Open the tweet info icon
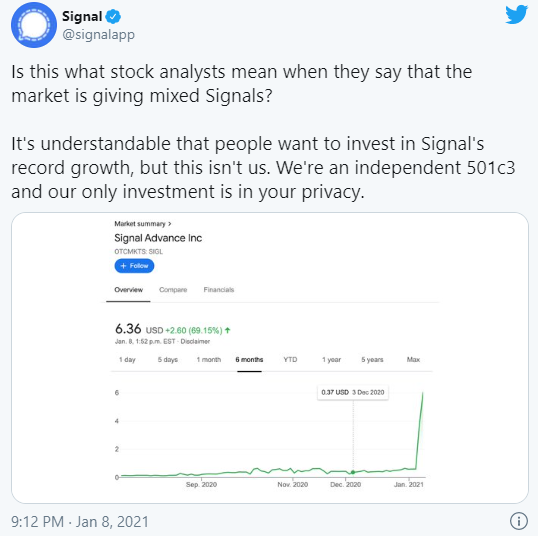538x536 pixels. tap(518, 521)
